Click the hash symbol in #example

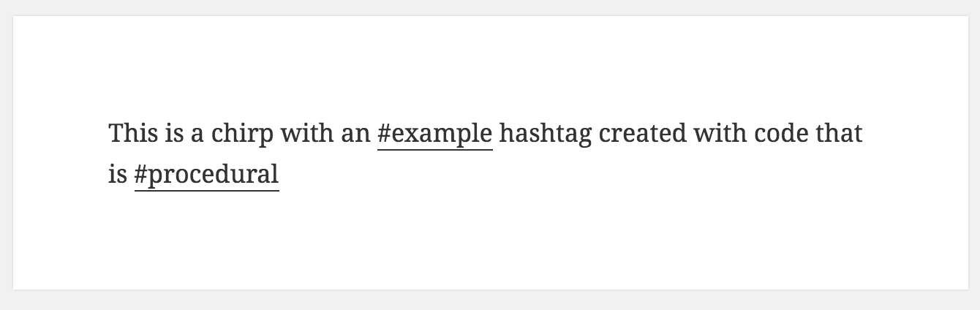(x=385, y=135)
